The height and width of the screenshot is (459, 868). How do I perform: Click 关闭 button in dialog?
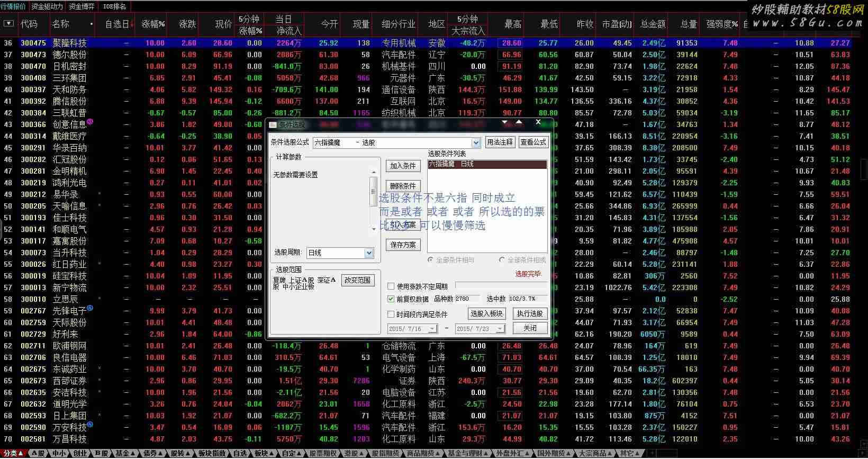tap(530, 328)
